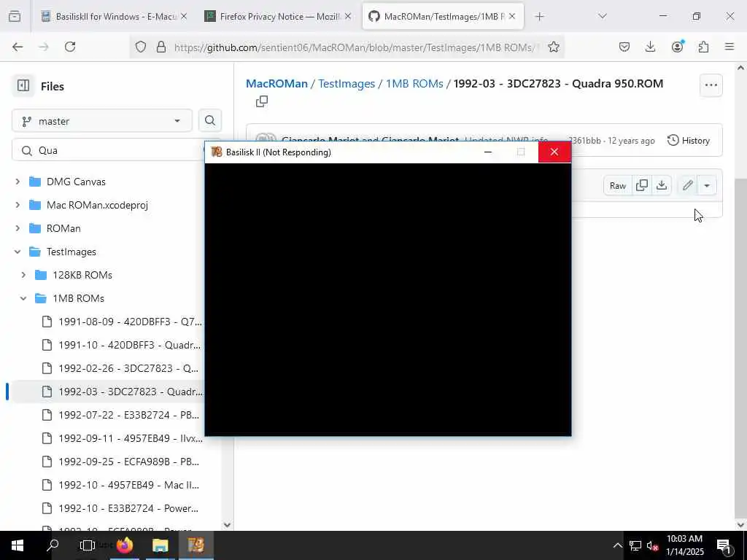Go back to previous page

pyautogui.click(x=18, y=47)
